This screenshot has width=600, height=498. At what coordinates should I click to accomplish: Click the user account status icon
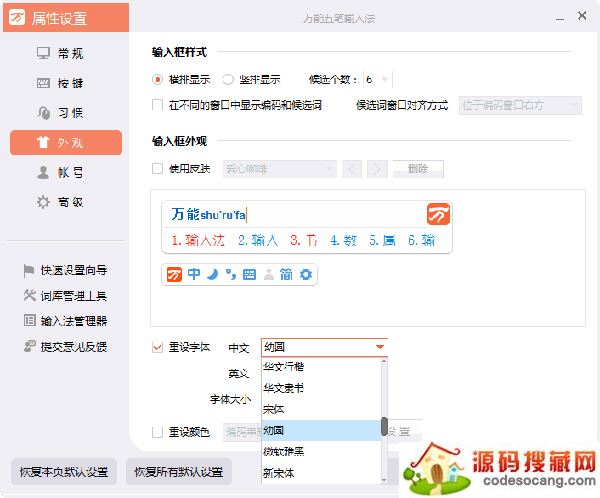pos(269,274)
